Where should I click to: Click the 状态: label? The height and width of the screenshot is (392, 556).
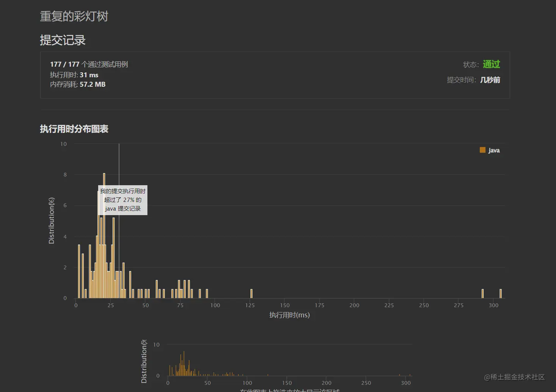coord(471,65)
